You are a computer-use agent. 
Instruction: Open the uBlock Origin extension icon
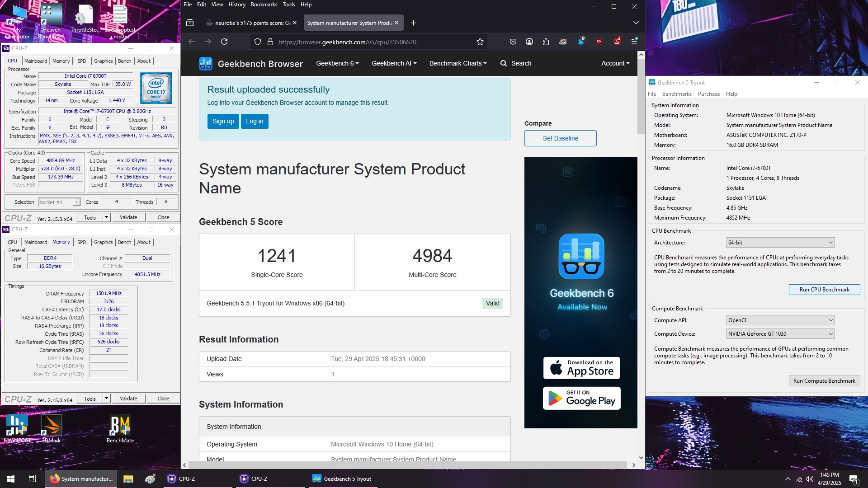pos(599,42)
